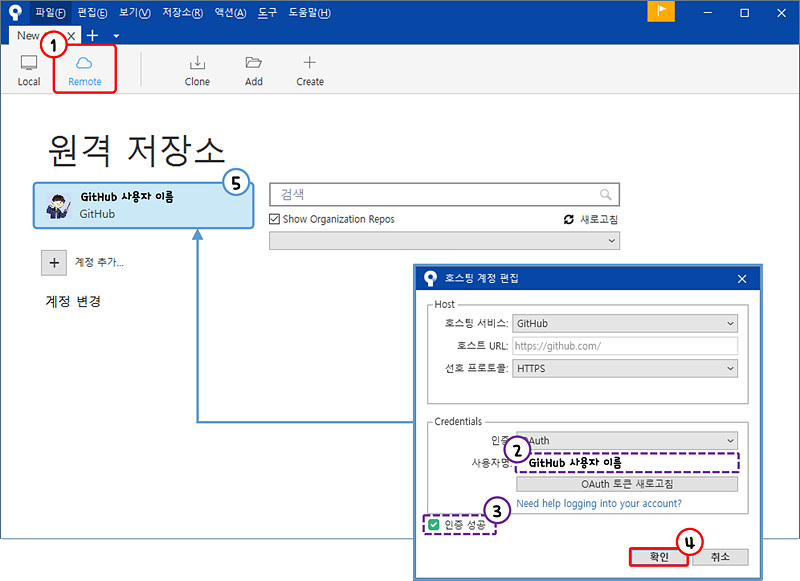Click OAuth 토큰 새로고침 button

627,484
